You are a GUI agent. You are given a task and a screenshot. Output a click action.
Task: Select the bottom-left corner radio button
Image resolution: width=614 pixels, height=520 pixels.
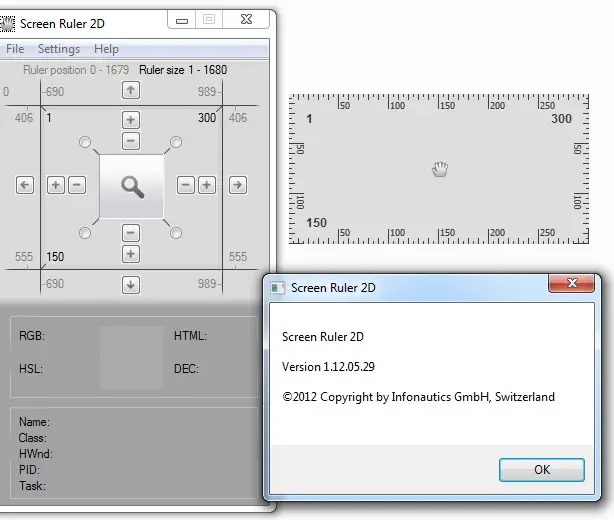tap(85, 233)
